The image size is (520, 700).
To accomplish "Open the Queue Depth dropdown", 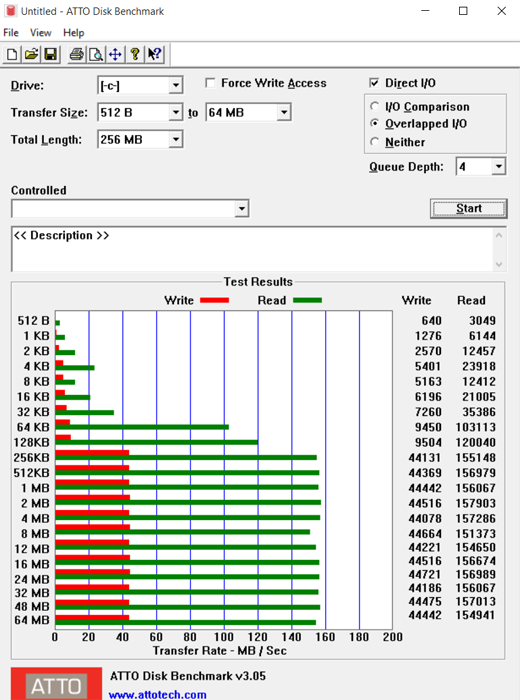I will [x=498, y=167].
